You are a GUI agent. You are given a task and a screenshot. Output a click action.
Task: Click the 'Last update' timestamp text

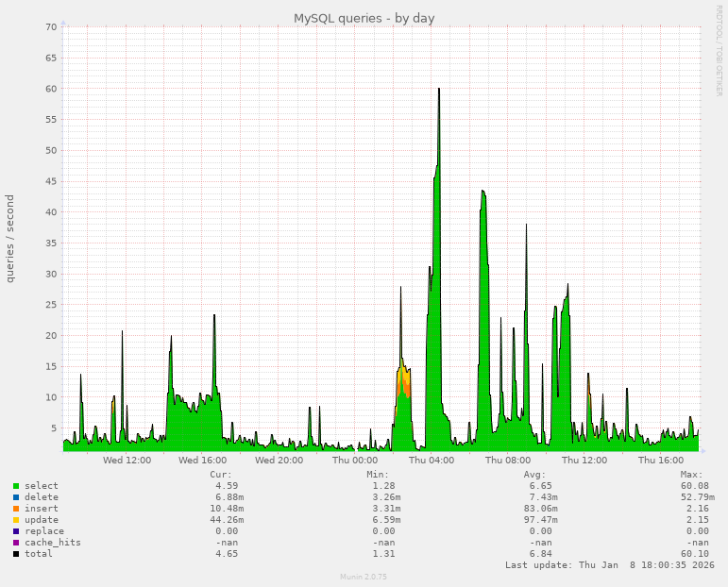(x=610, y=565)
